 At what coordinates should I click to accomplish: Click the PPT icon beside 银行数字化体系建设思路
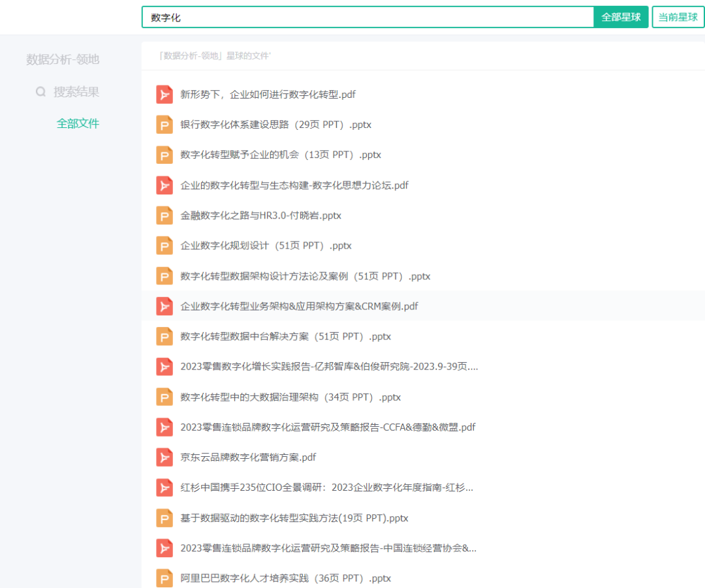point(164,124)
